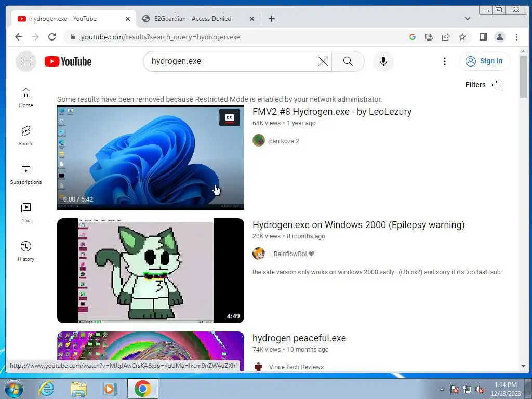Play the hydrogen peaceful.exe colorful thumbnail

point(150,345)
